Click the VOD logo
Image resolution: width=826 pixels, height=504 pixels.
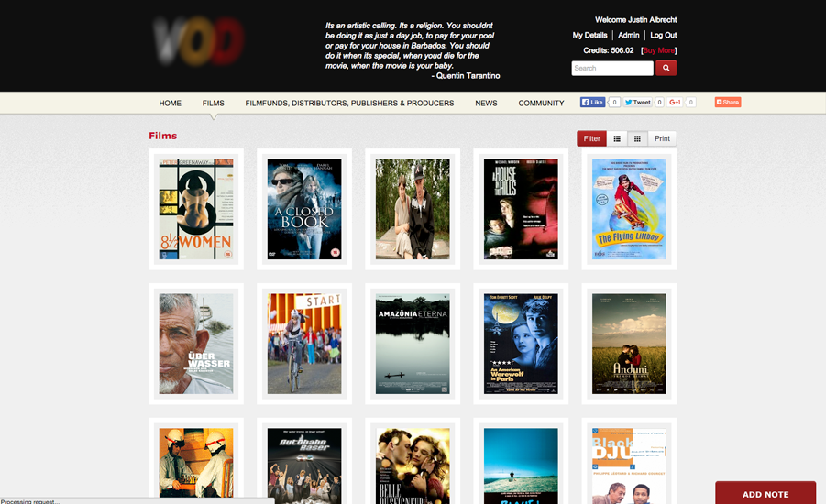199,41
